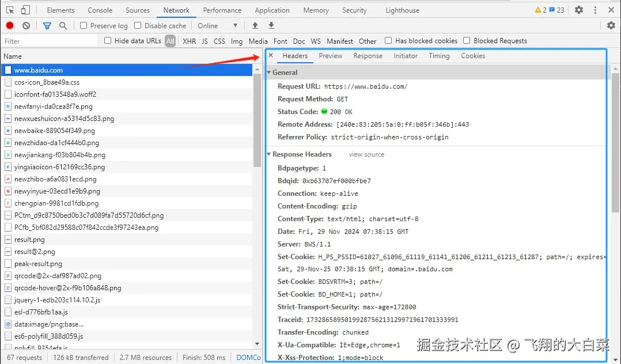Click the warnings count badge
Screen dimensions: 621x364
[x=540, y=10]
